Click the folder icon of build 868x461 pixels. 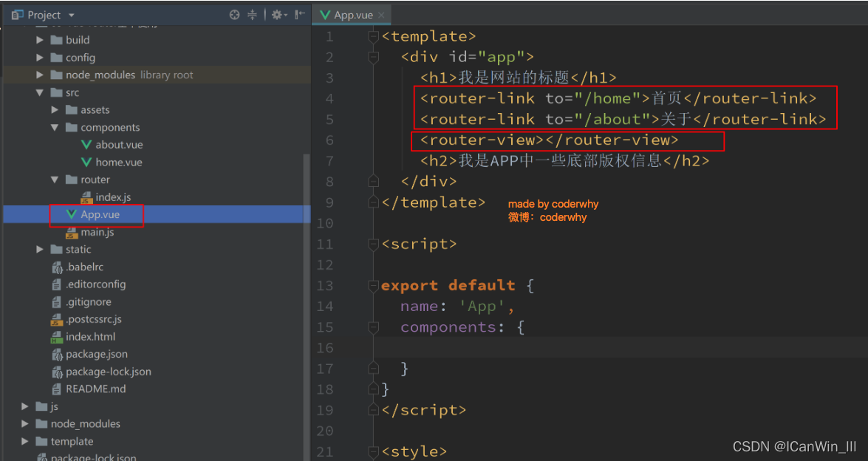[x=56, y=40]
